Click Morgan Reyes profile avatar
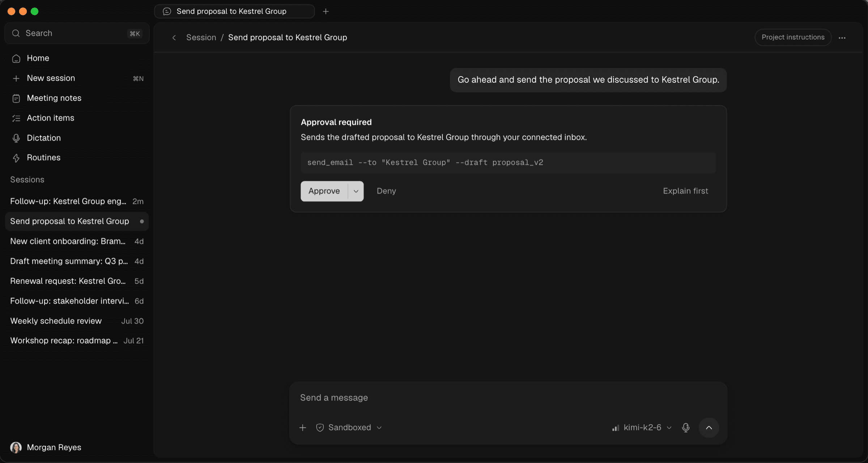Image resolution: width=868 pixels, height=463 pixels. tap(16, 447)
